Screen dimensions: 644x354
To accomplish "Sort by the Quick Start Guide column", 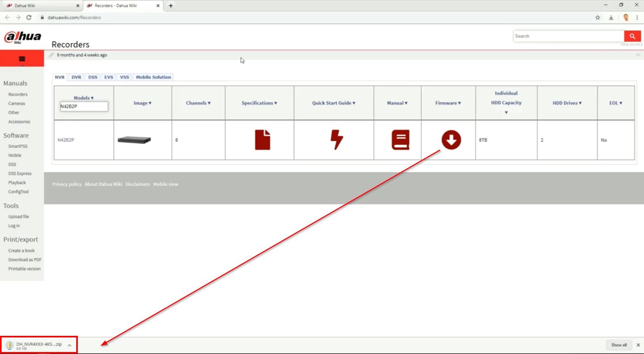I will pyautogui.click(x=334, y=103).
